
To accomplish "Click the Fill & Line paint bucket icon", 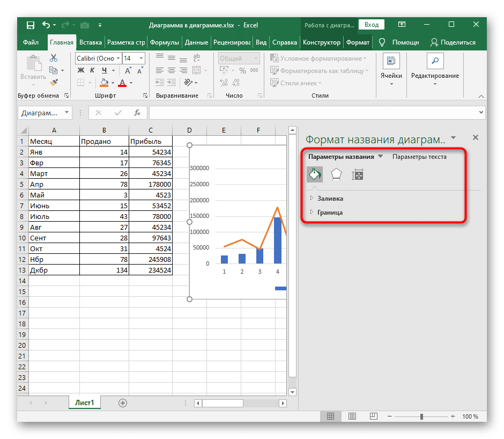I will point(315,174).
